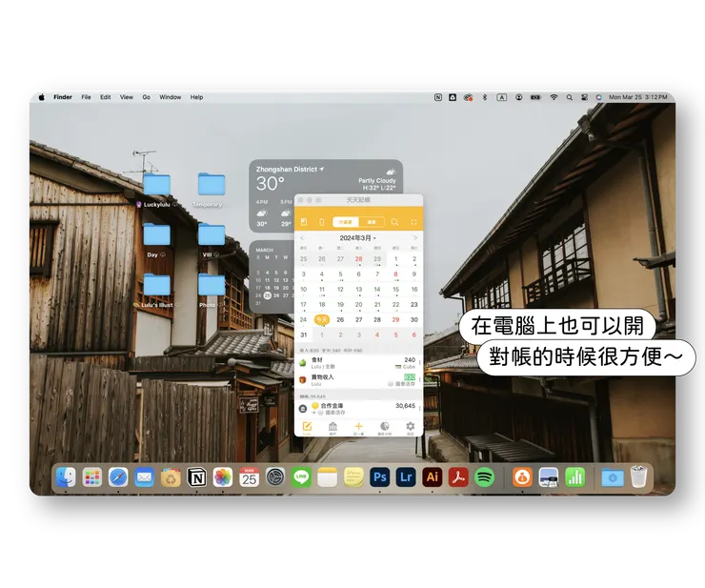Select March 31 in the app calendar
Image resolution: width=705 pixels, height=588 pixels.
click(304, 335)
